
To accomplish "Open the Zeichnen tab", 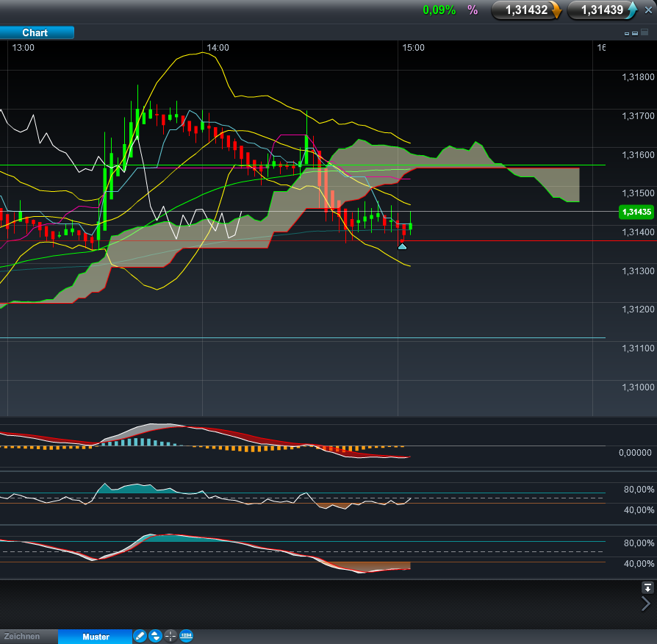I will pos(29,637).
